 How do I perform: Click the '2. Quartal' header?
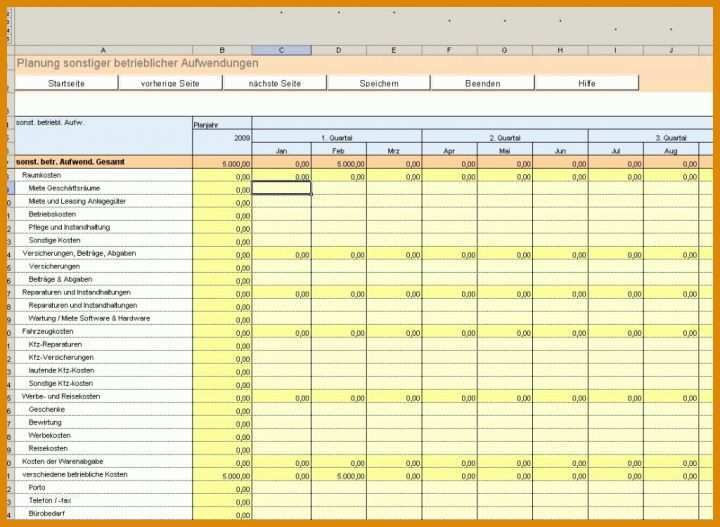(x=505, y=138)
